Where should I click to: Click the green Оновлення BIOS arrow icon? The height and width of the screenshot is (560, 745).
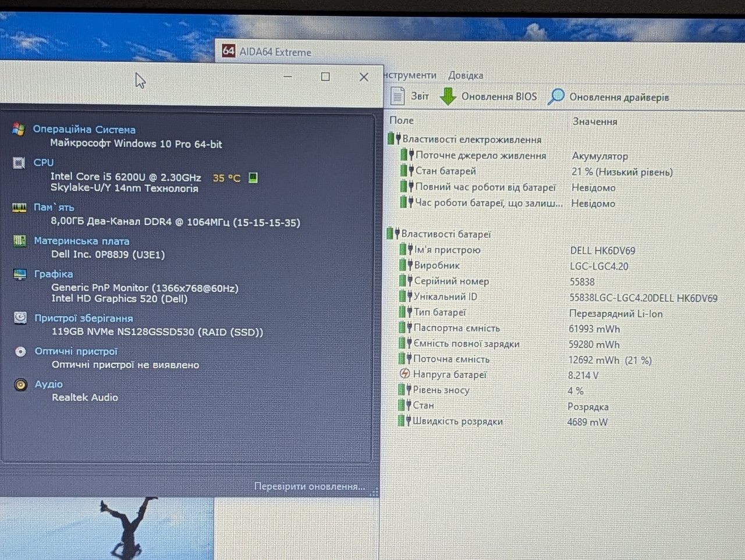point(448,97)
